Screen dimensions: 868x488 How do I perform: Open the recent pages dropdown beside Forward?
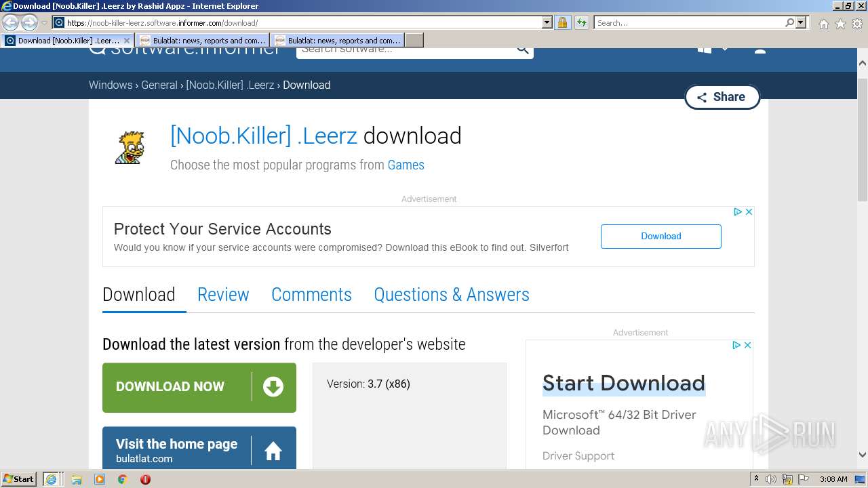click(44, 23)
